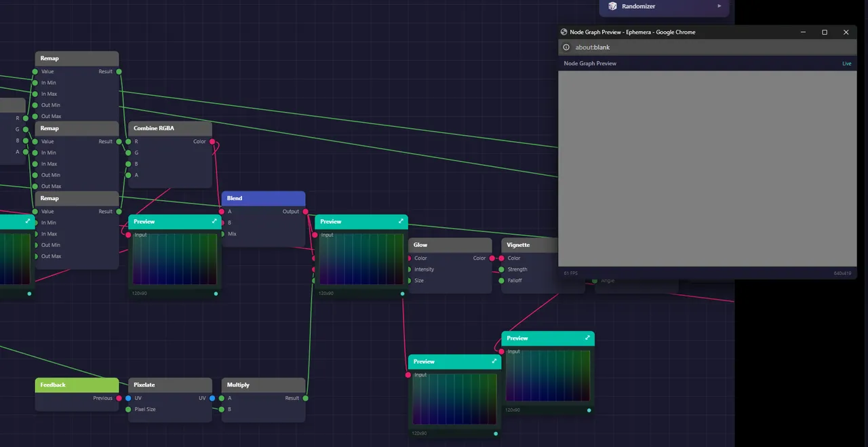Click the about:blank address bar
The height and width of the screenshot is (447, 868).
[x=678, y=47]
